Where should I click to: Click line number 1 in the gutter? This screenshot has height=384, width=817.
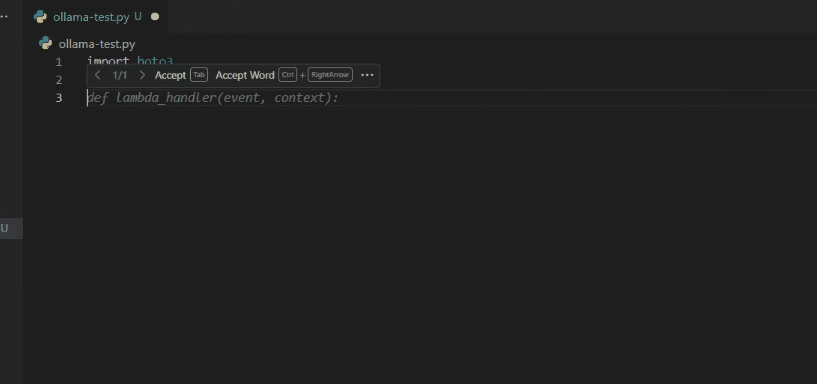tap(58, 62)
